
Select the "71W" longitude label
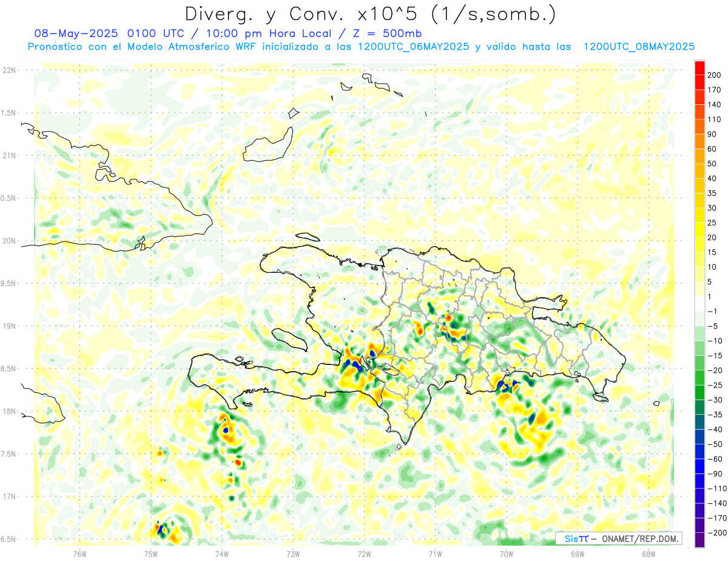(435, 554)
